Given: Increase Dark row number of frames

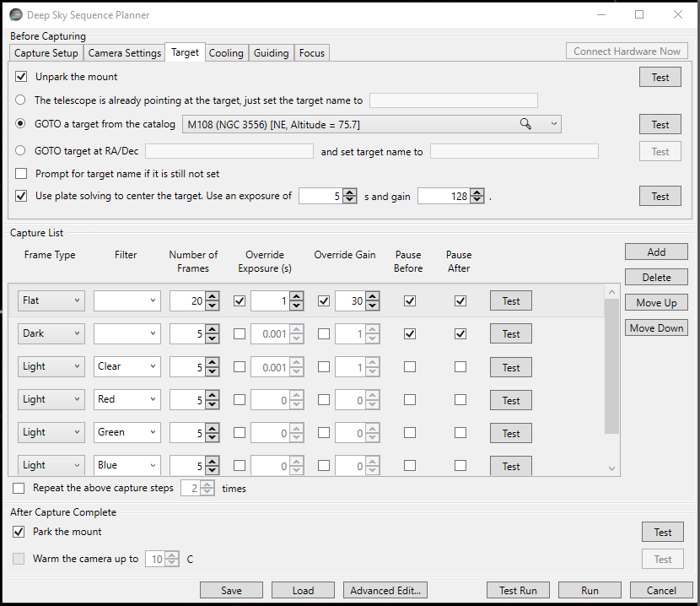Looking at the screenshot, I should click(x=213, y=330).
